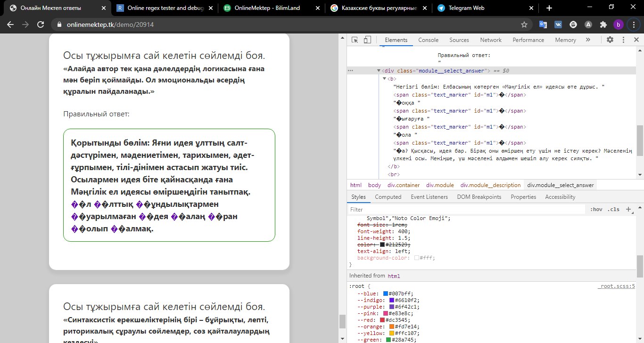Go back to the previous page
Screen dimensions: 644x343
pyautogui.click(x=10, y=24)
